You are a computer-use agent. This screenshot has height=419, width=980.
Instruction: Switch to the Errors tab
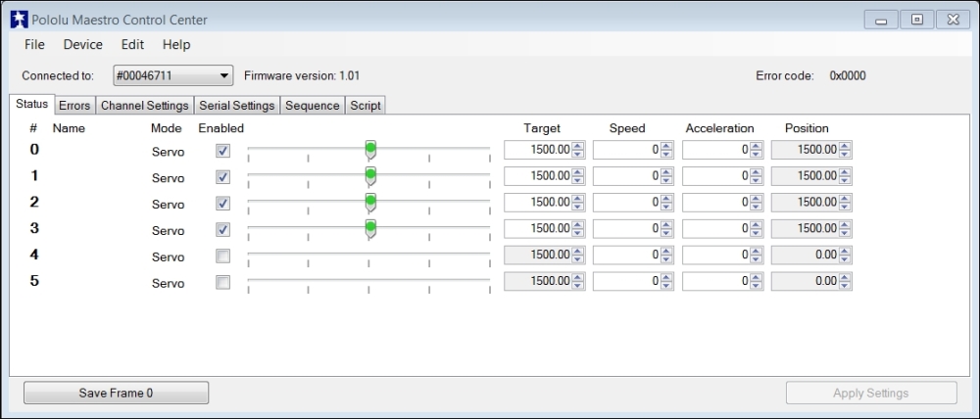(74, 106)
